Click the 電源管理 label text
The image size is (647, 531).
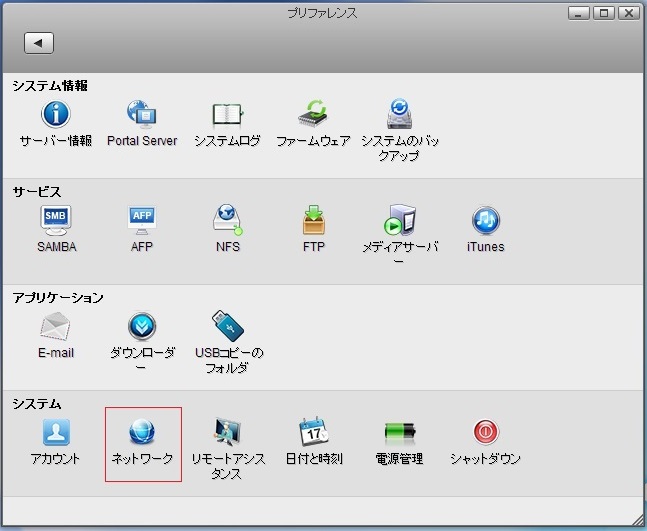pyautogui.click(x=399, y=459)
